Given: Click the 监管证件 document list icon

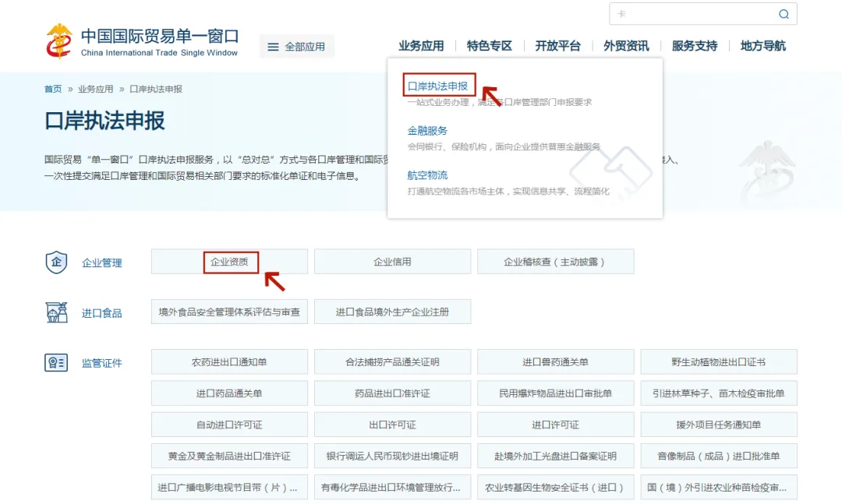Looking at the screenshot, I should (55, 361).
